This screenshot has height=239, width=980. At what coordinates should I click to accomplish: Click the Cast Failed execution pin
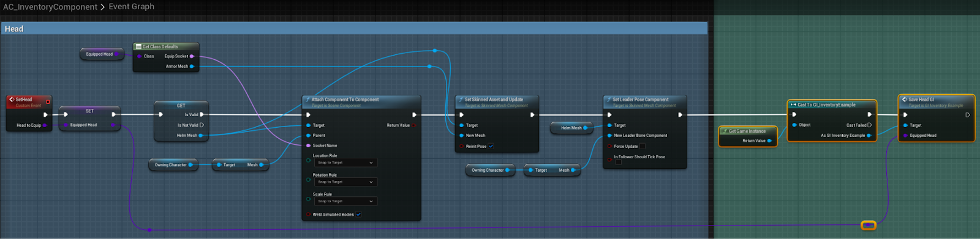870,125
